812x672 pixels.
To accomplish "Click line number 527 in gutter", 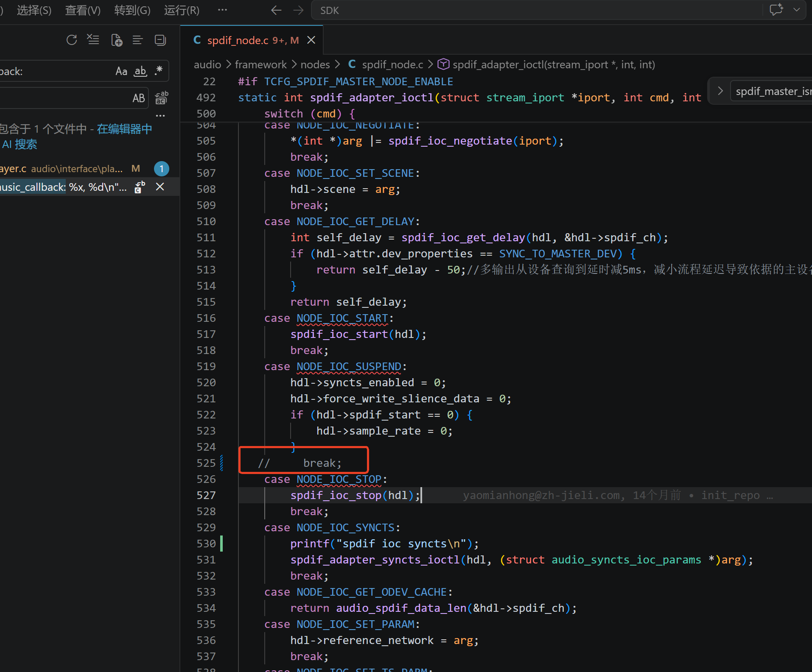I will [x=206, y=495].
